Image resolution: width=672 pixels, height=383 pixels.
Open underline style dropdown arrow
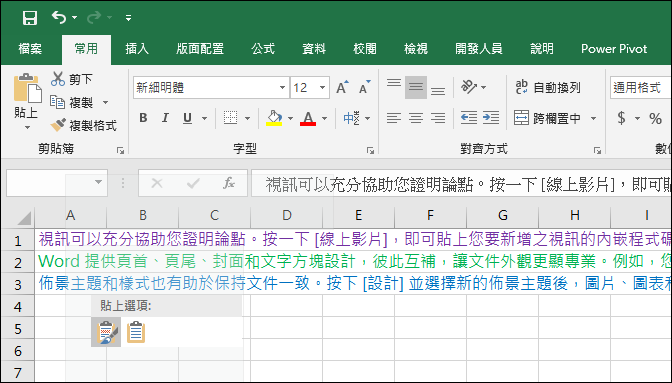[x=204, y=118]
